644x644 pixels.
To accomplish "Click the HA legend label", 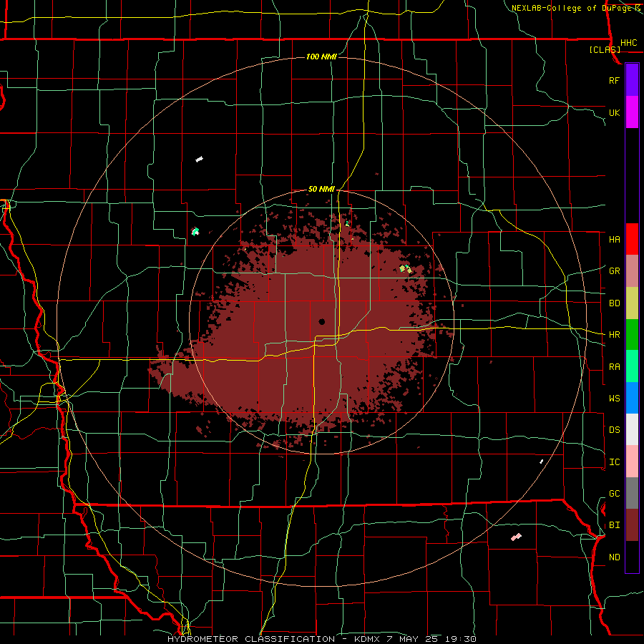I will point(614,240).
